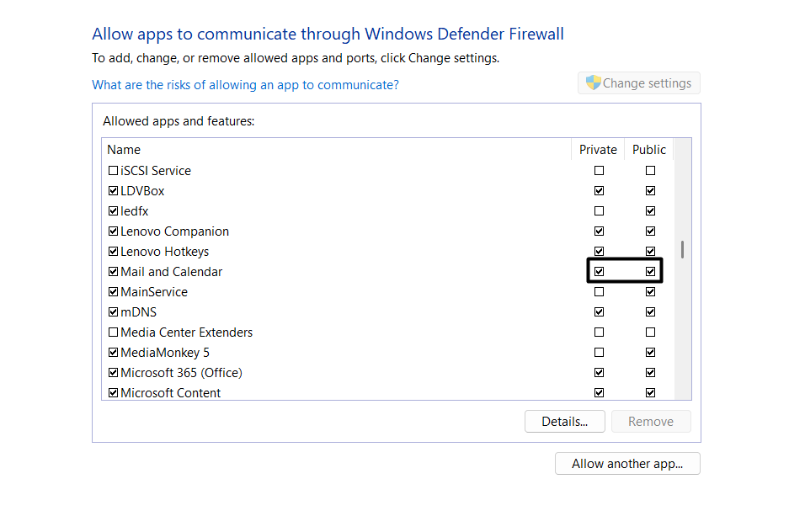Click the apps list vertical scrollbar thumb
Viewport: 805px width, 532px height.
click(x=683, y=249)
